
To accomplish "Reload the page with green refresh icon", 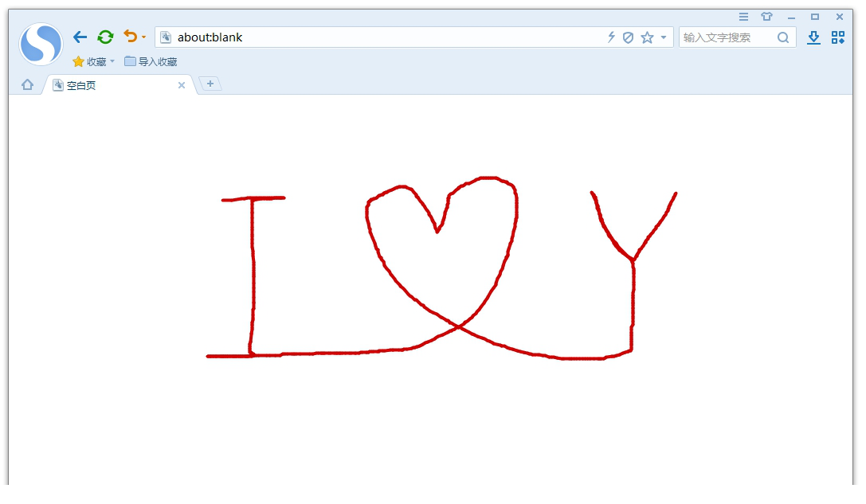I will pos(105,37).
